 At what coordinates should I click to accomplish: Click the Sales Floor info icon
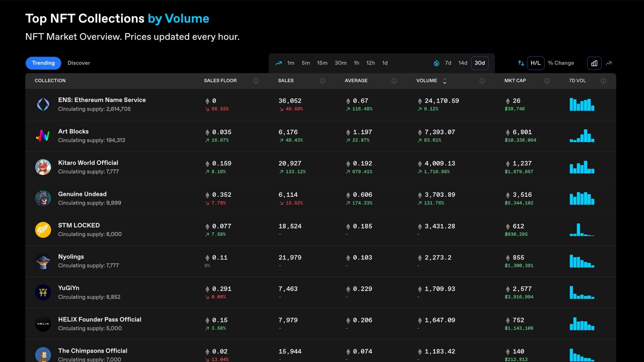[x=256, y=81]
